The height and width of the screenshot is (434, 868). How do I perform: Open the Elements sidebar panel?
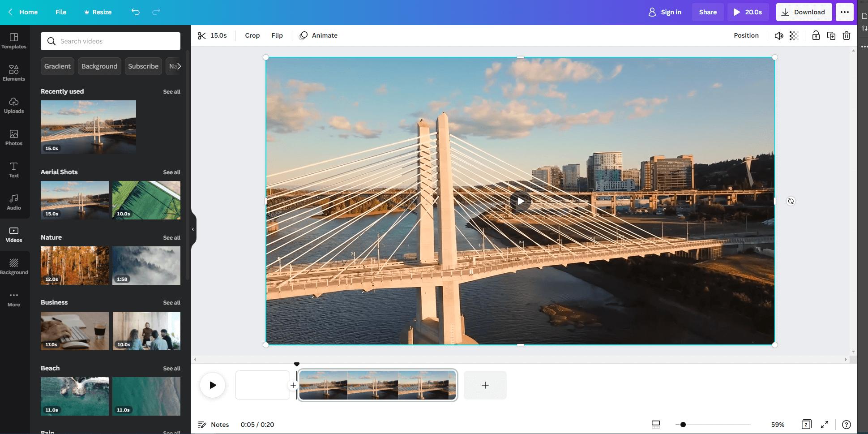pyautogui.click(x=14, y=73)
